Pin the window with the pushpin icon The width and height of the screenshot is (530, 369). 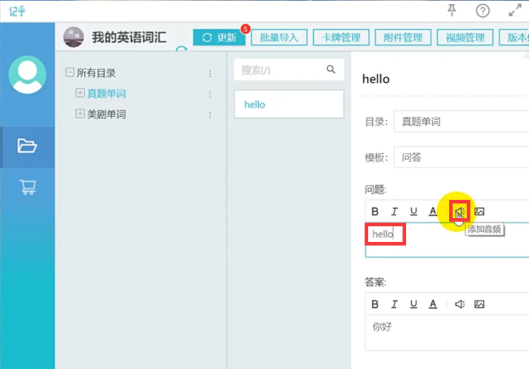(452, 10)
